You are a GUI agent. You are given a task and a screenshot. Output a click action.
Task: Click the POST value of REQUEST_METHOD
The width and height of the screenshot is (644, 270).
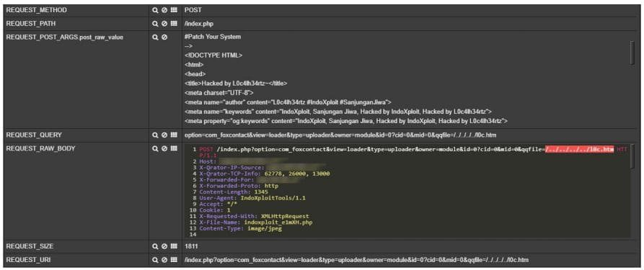click(x=193, y=10)
